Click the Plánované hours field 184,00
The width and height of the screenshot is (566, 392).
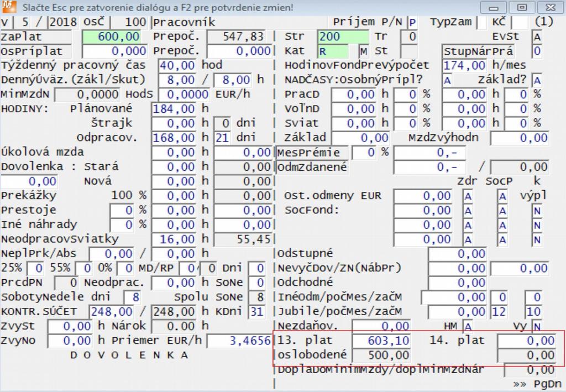[174, 109]
